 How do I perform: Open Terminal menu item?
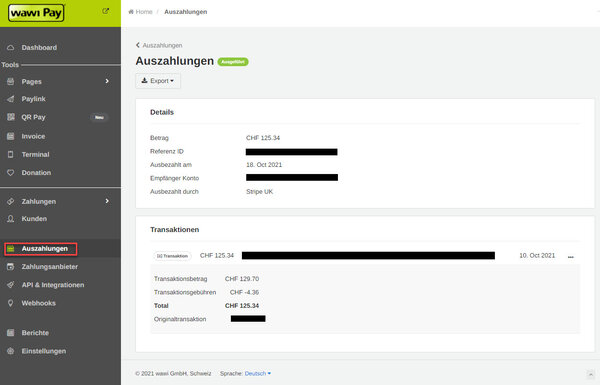point(35,155)
